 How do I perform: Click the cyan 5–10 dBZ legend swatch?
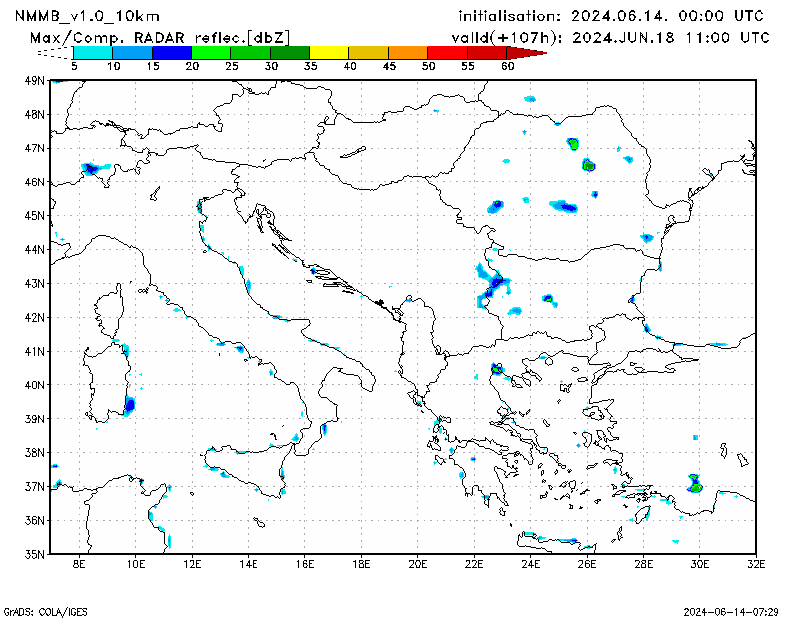coord(93,52)
